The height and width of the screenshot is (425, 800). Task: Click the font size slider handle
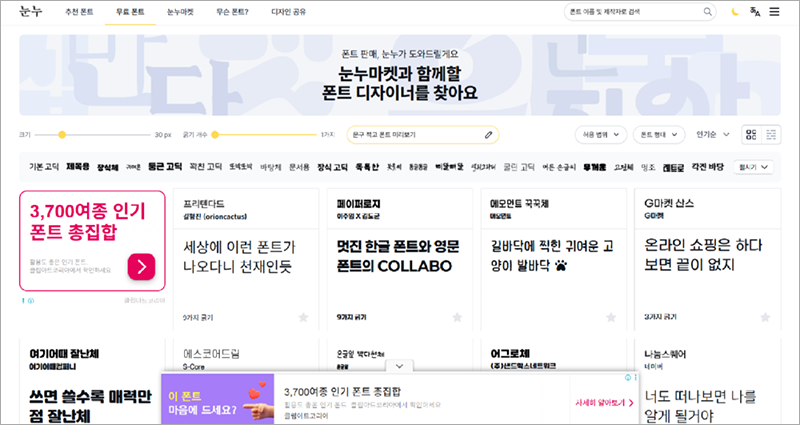coord(62,134)
